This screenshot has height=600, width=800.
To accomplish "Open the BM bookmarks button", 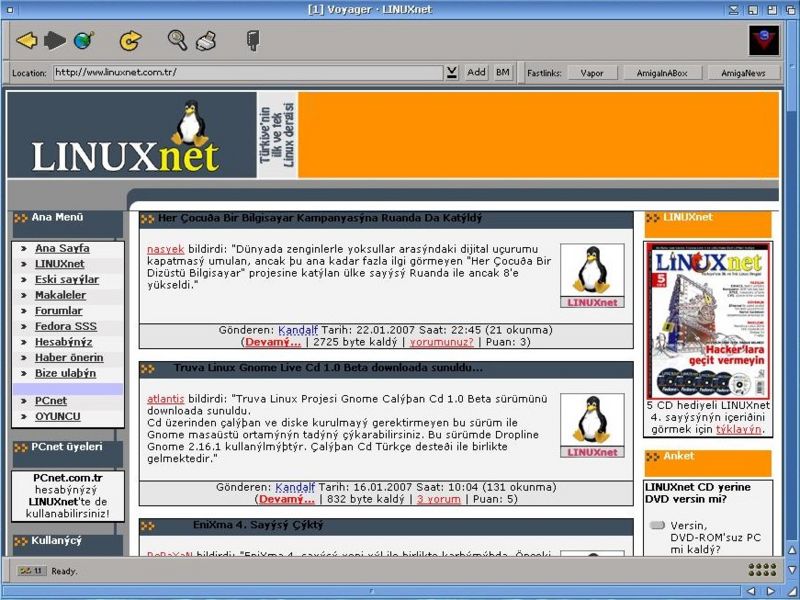I will 502,72.
